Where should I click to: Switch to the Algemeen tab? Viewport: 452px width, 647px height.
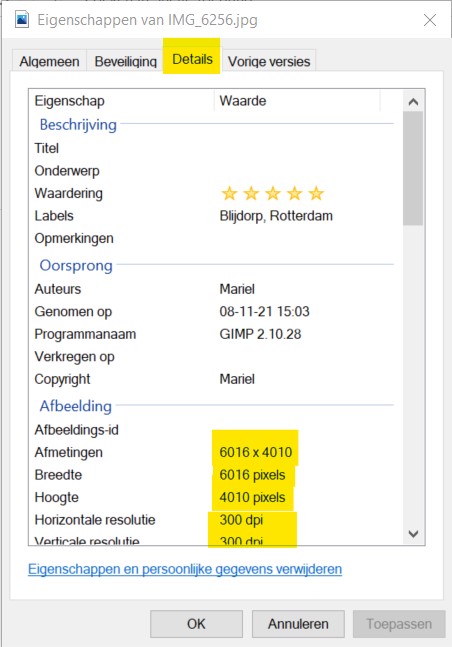point(49,61)
